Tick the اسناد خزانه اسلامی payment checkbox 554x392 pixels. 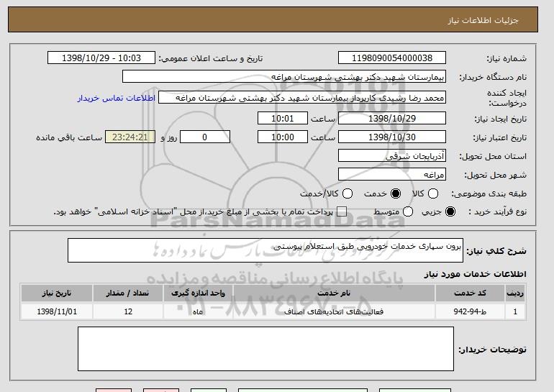[341, 211]
